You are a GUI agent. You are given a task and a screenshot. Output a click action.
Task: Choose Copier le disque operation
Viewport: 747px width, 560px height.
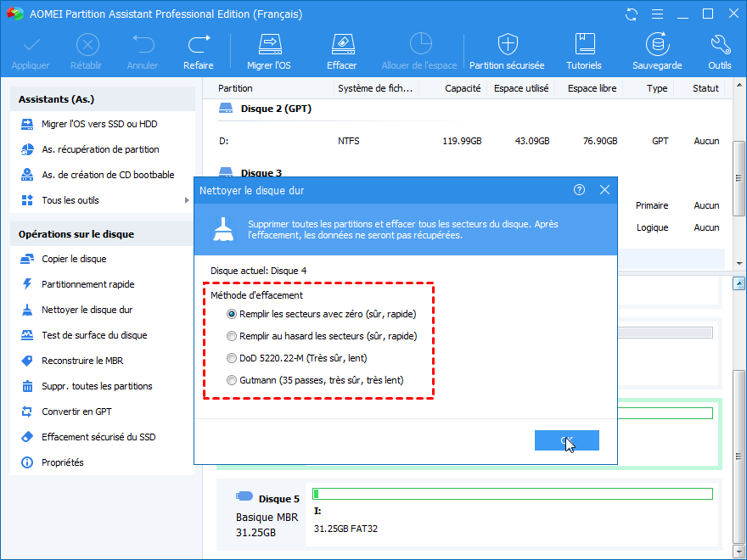[74, 259]
